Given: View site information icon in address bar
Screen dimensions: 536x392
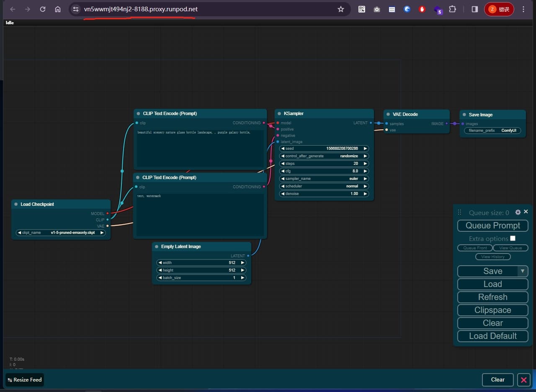Looking at the screenshot, I should [75, 9].
